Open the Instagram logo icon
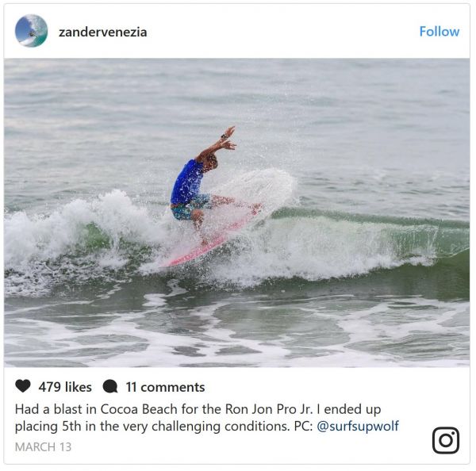This screenshot has width=476, height=471. point(446,440)
